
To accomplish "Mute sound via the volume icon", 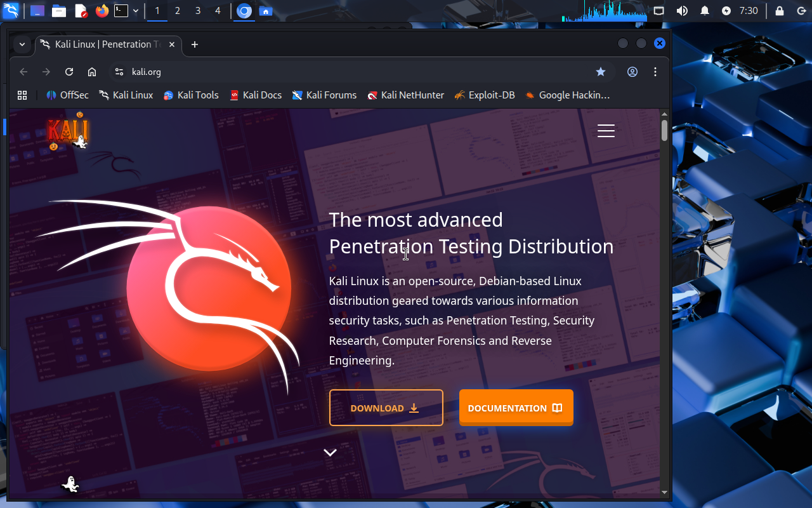I will click(682, 11).
